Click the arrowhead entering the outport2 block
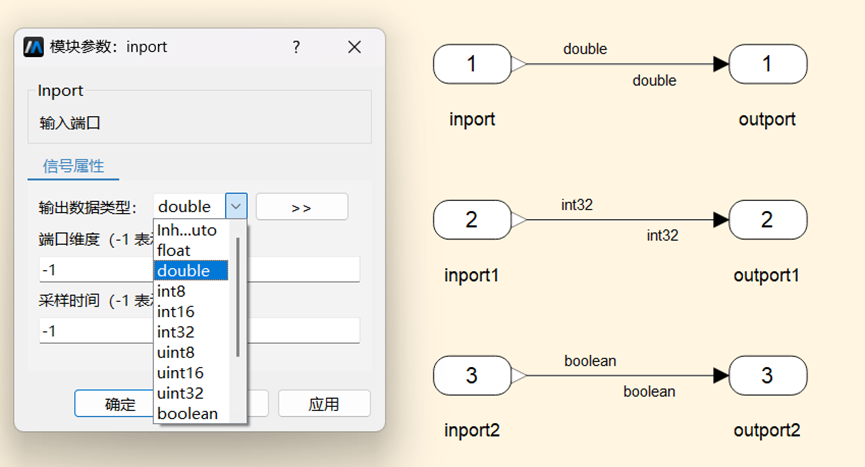The width and height of the screenshot is (865, 467). click(x=721, y=375)
